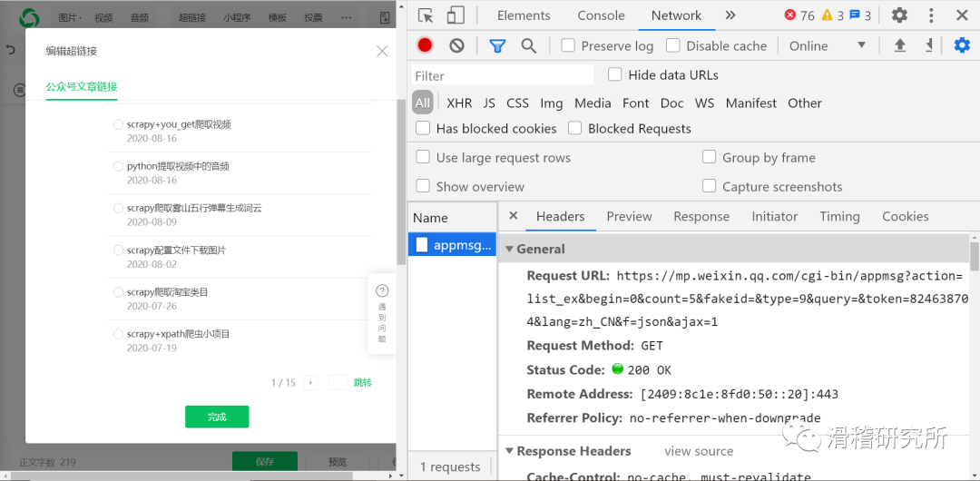Filter requests by XHR type
This screenshot has height=481, width=980.
pyautogui.click(x=459, y=103)
